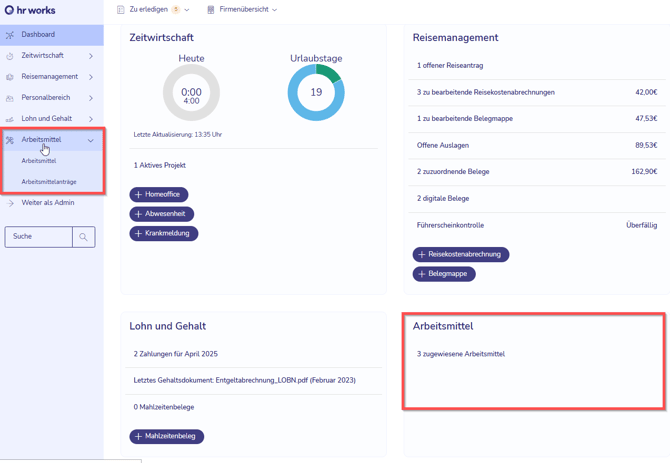Open Dashboard via its sidebar icon
This screenshot has width=670, height=463.
[10, 35]
